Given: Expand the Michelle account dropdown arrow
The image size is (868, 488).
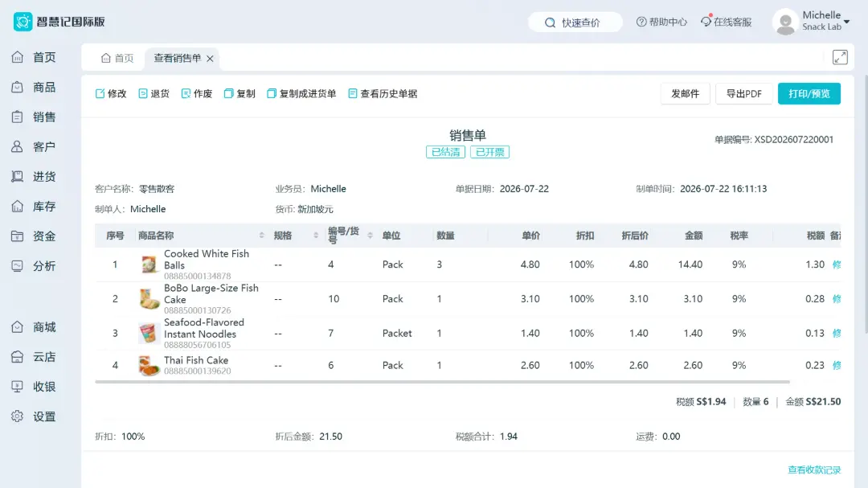Looking at the screenshot, I should point(846,22).
